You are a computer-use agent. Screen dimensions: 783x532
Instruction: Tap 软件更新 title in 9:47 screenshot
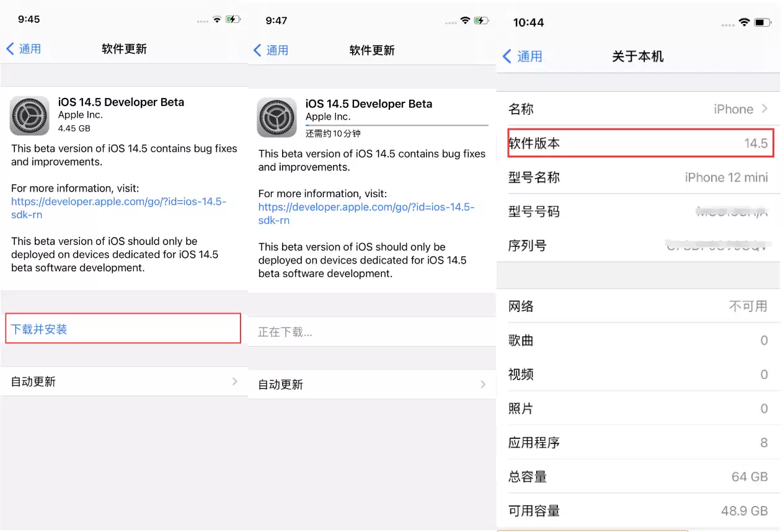372,50
